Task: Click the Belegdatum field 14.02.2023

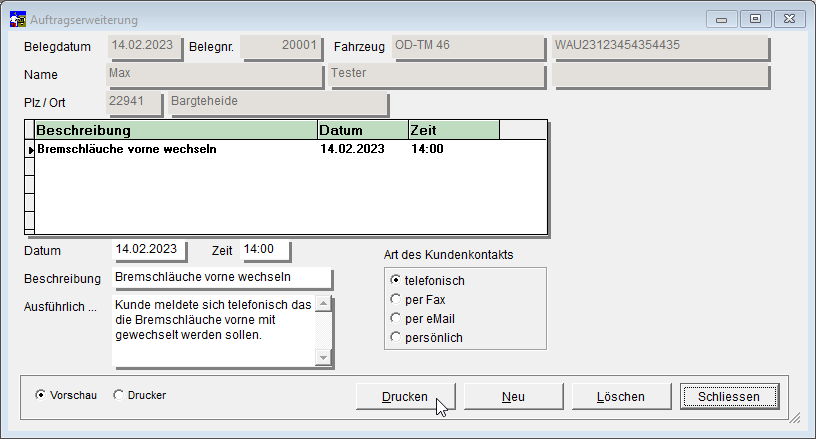Action: 145,46
